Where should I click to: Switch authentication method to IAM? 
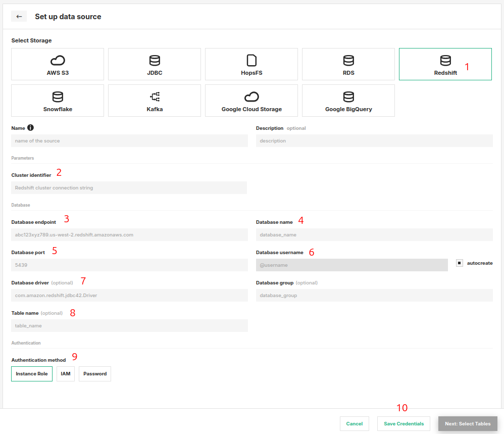[66, 374]
